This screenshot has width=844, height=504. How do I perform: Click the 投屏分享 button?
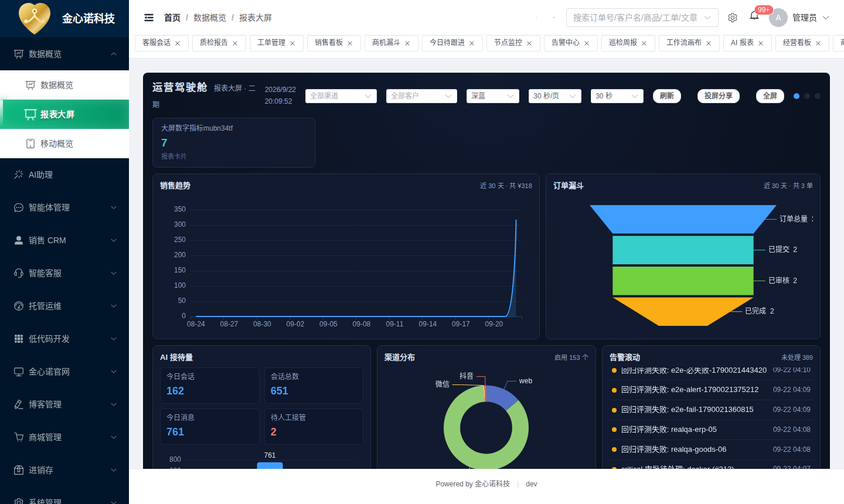coord(719,96)
